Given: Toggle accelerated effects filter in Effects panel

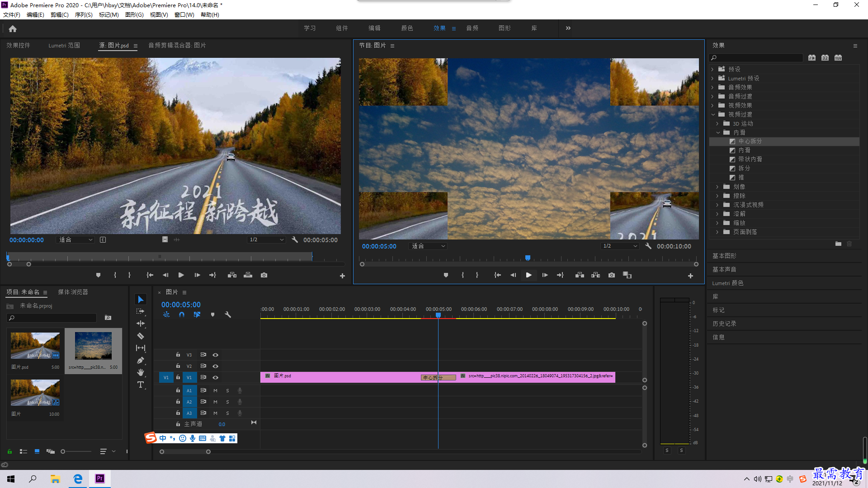Looking at the screenshot, I should 812,57.
